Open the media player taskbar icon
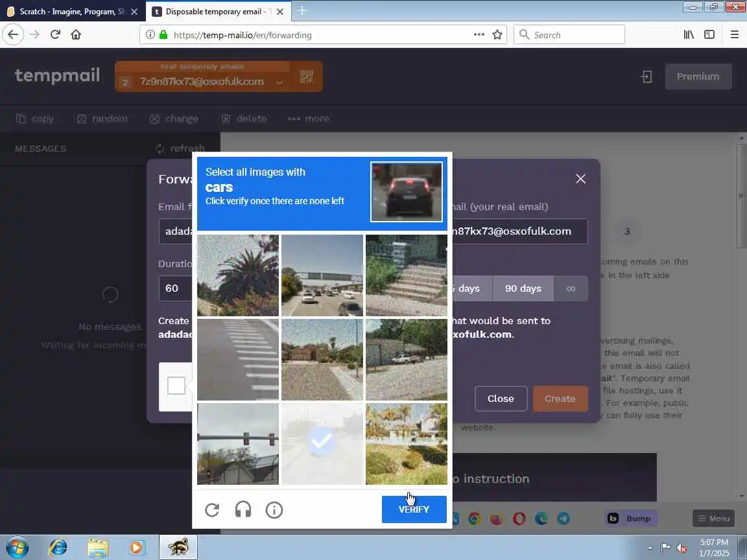 (137, 547)
